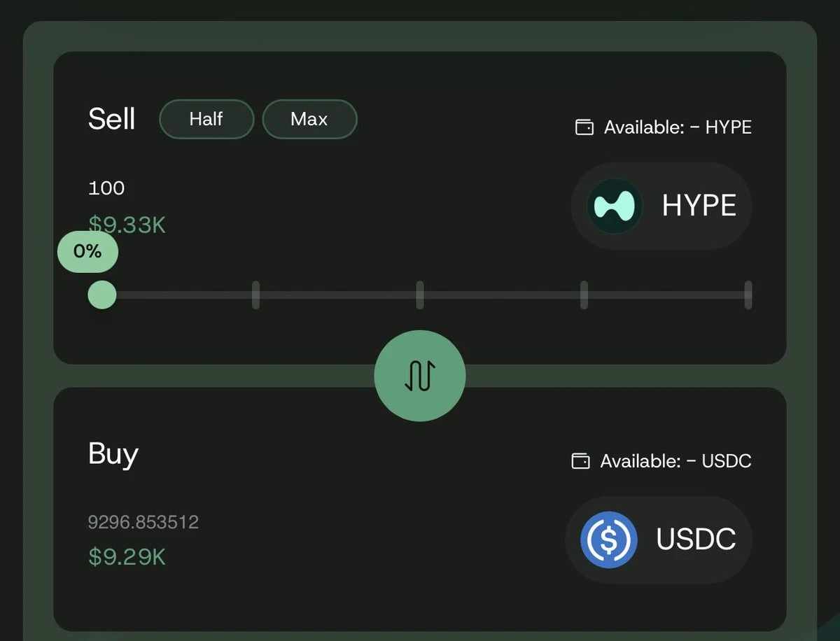Click the USDC token logo icon
Viewport: 840px width, 641px height.
(609, 540)
